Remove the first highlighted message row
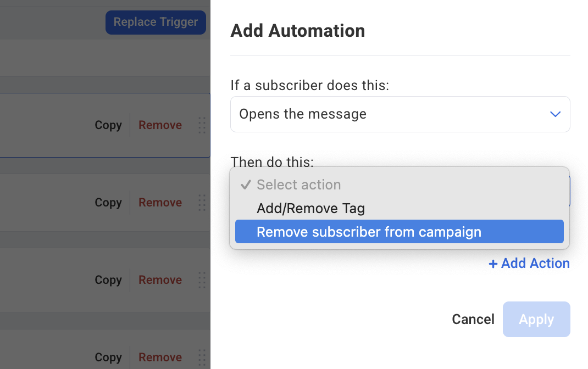Screen dimensions: 588x369 point(160,125)
